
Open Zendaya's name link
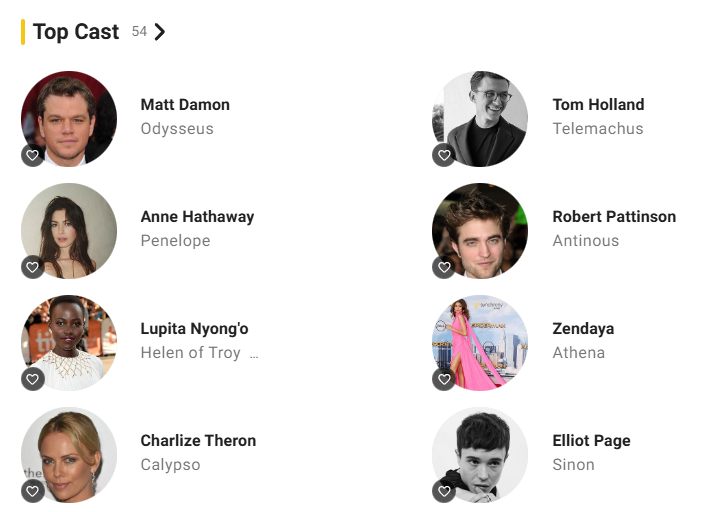(x=583, y=329)
